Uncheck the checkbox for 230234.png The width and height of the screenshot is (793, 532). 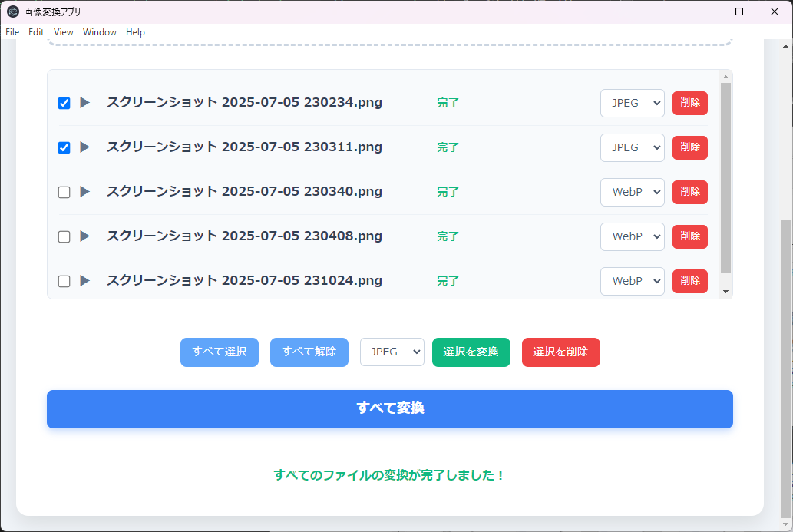pyautogui.click(x=64, y=103)
